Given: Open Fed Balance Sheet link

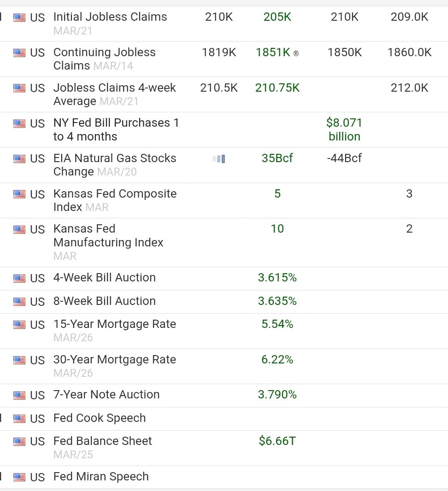Looking at the screenshot, I should (x=103, y=441).
